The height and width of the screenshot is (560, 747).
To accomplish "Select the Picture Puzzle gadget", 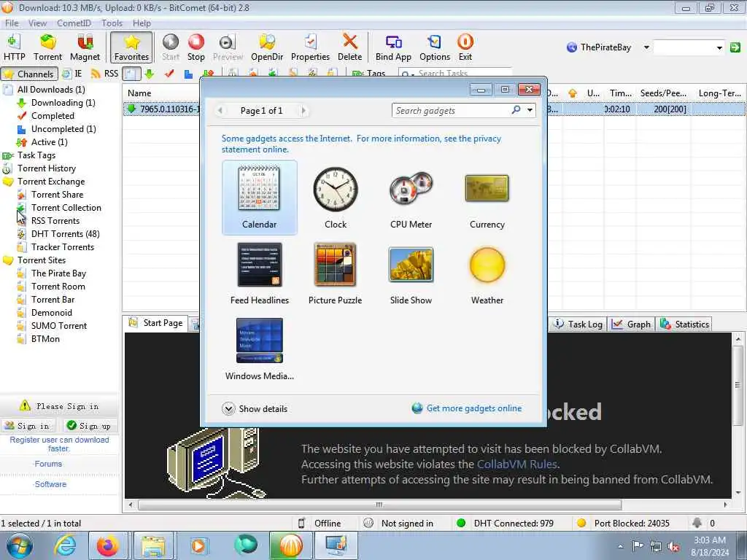I will [336, 273].
